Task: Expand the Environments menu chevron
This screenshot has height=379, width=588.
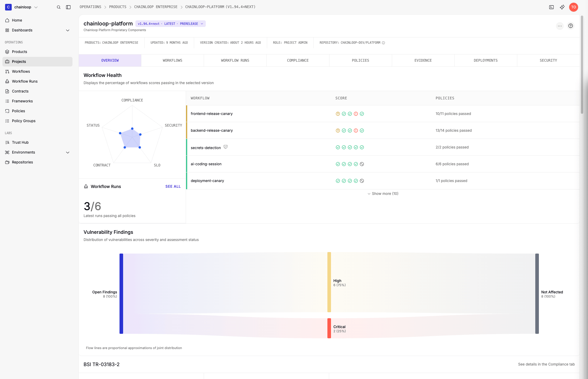Action: 68,152
